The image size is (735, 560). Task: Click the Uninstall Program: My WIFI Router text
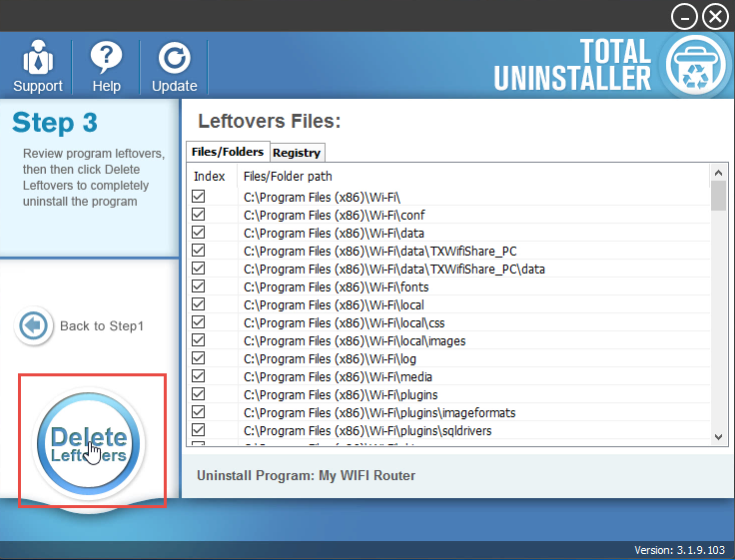[307, 475]
